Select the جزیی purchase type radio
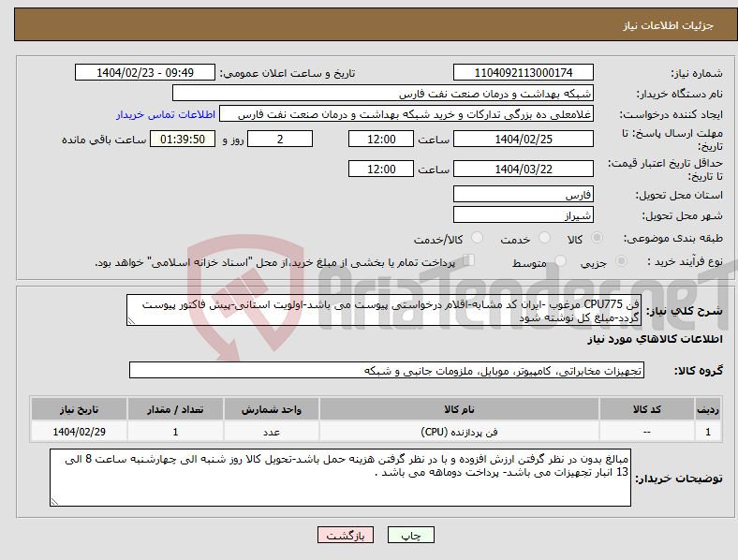738x560 pixels. (x=621, y=261)
